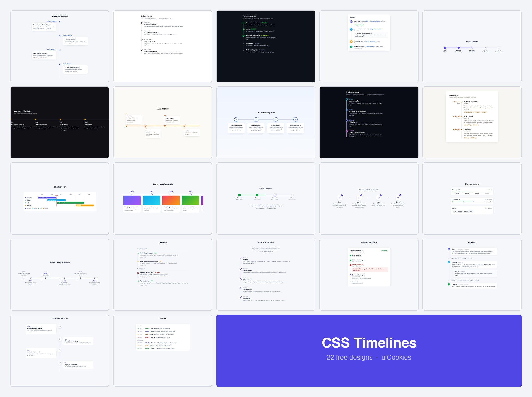The height and width of the screenshot is (397, 532).
Task: Open the Q3 delivery plan thumbnail
Action: tap(60, 199)
